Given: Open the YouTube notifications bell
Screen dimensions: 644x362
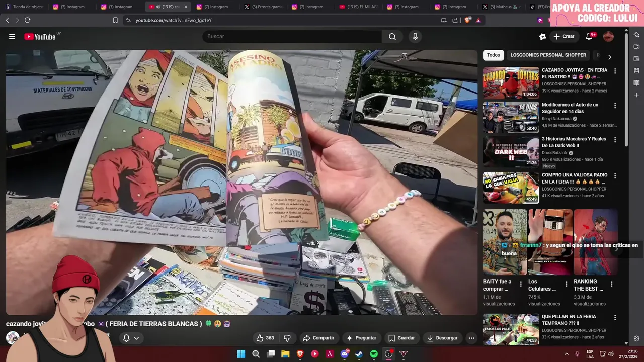Looking at the screenshot, I should pos(589,36).
